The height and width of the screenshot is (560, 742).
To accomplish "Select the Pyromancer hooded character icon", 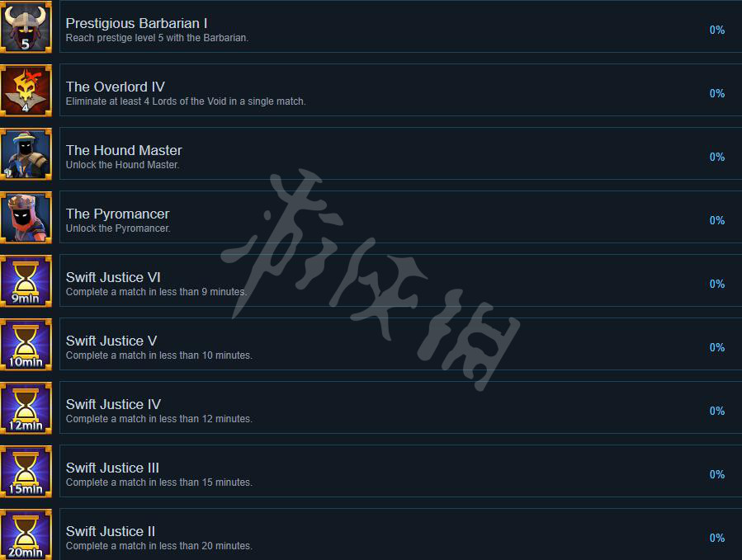I will pos(26,218).
